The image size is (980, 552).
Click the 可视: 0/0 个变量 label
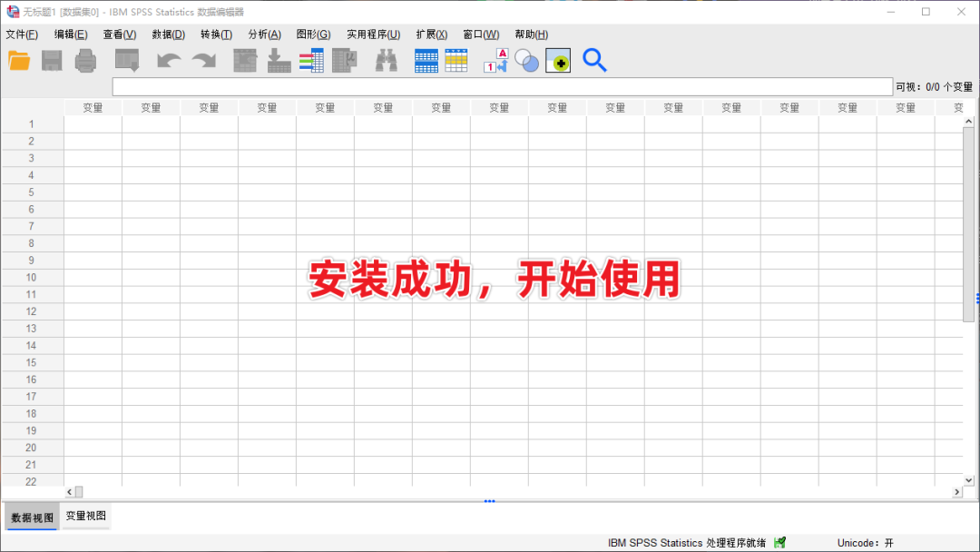coord(934,87)
